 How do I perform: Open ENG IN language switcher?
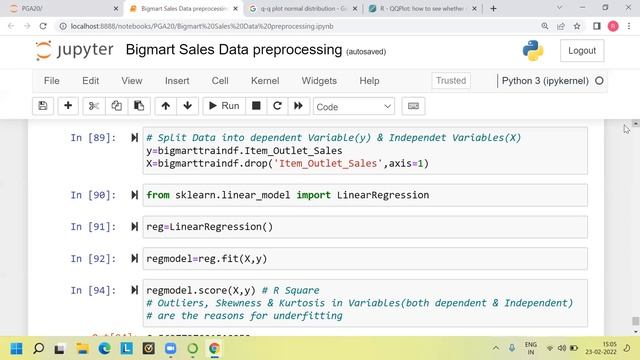531,348
